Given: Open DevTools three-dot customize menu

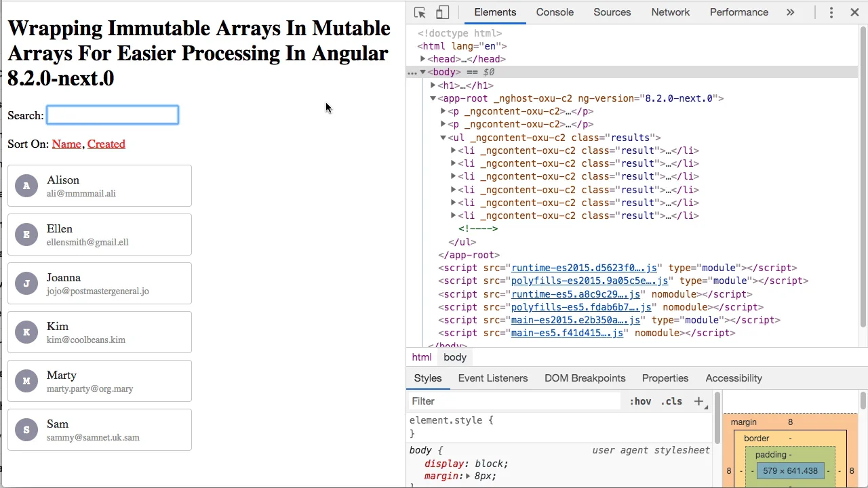Looking at the screenshot, I should coord(831,12).
